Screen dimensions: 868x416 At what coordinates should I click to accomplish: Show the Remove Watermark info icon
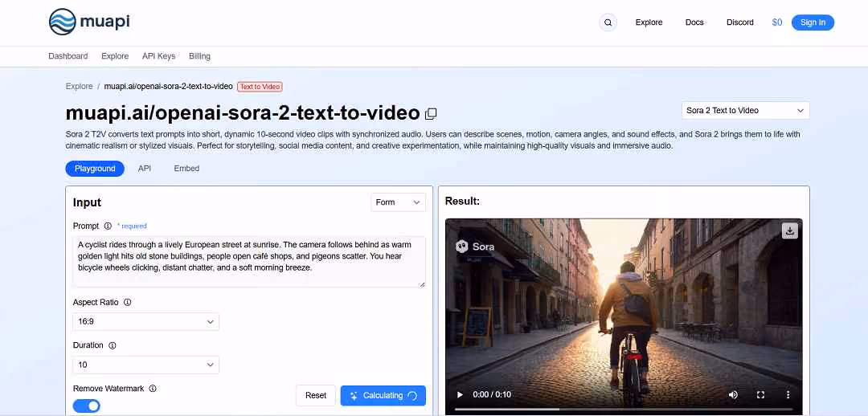[153, 389]
